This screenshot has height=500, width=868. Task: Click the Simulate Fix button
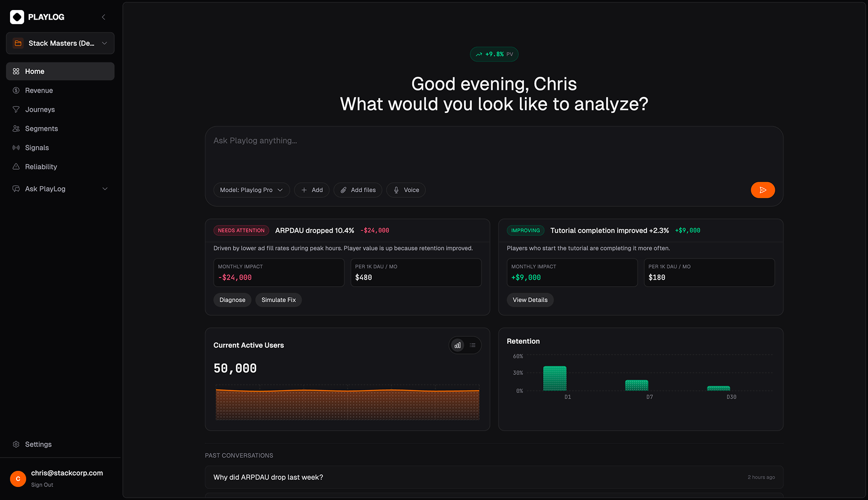pos(278,300)
